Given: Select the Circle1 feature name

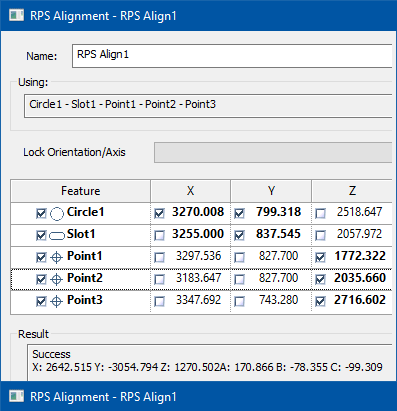Looking at the screenshot, I should click(86, 212).
